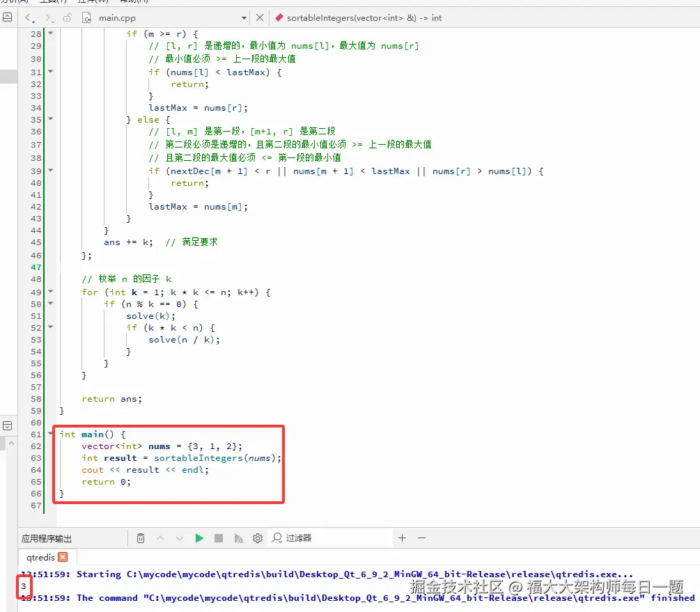This screenshot has height=612, width=700.
Task: Clear the application output with trash icon
Action: pos(141,538)
